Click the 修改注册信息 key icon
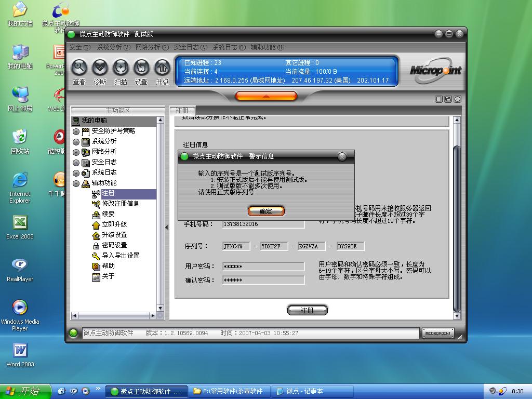This screenshot has height=399, width=532. tap(96, 204)
